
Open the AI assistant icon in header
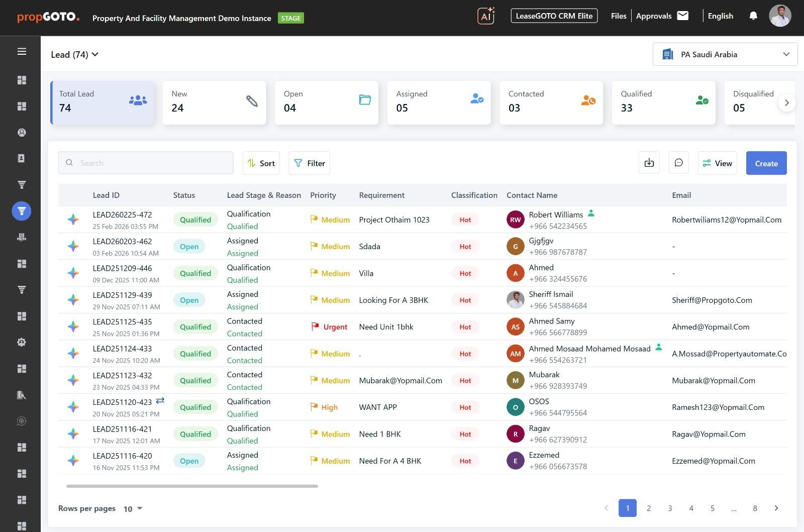pos(486,16)
